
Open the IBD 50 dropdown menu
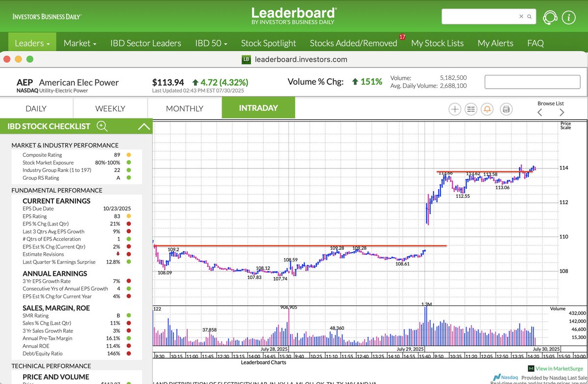click(x=211, y=43)
